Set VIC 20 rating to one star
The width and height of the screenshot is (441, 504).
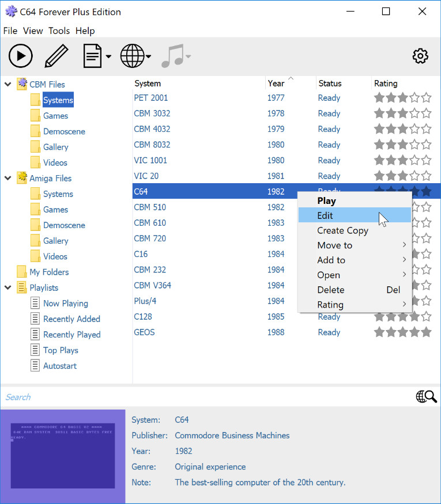(x=379, y=176)
